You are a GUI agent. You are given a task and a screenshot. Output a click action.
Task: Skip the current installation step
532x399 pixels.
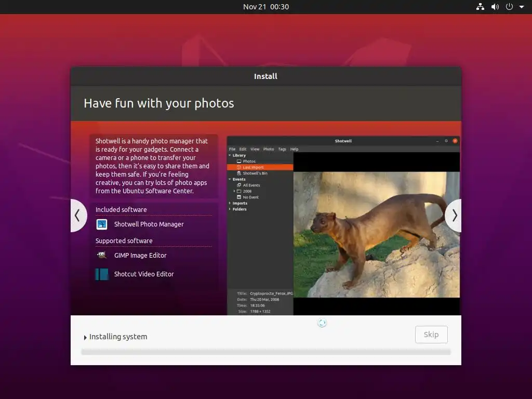pos(431,335)
